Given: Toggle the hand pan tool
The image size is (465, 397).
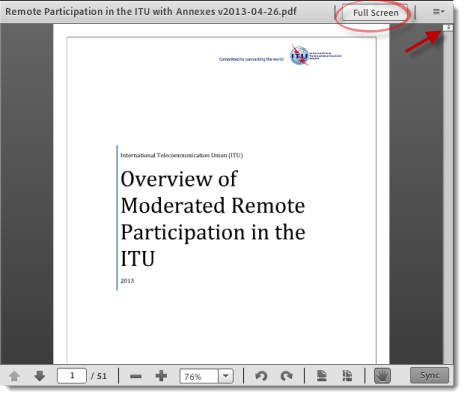Looking at the screenshot, I should coord(382,376).
